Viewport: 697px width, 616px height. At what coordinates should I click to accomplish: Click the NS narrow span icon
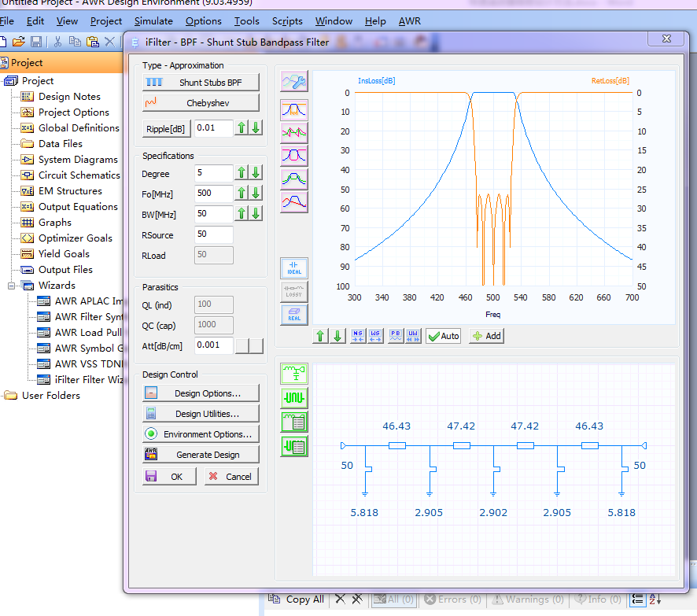click(358, 336)
